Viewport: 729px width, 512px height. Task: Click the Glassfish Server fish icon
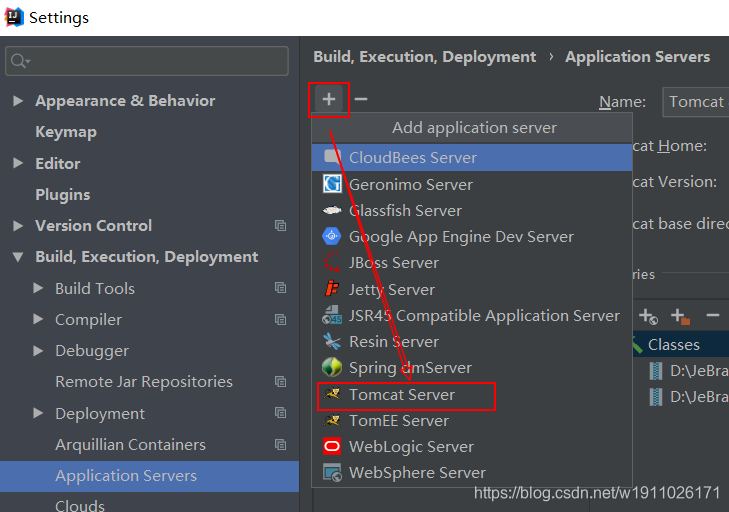332,210
